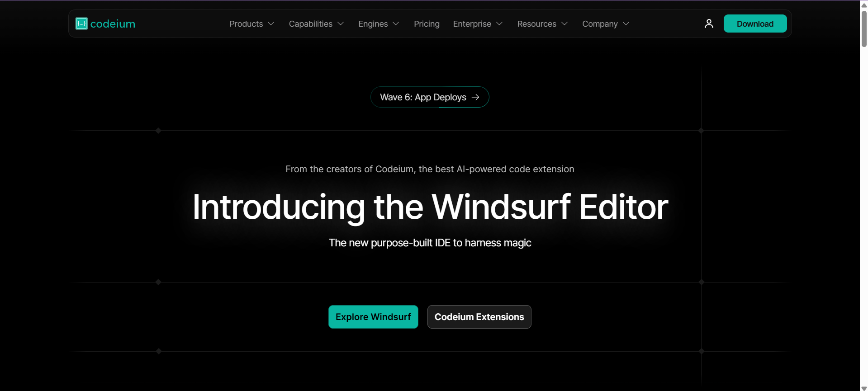This screenshot has height=391, width=868.
Task: Click the codeium wordmark in header
Action: click(x=113, y=24)
